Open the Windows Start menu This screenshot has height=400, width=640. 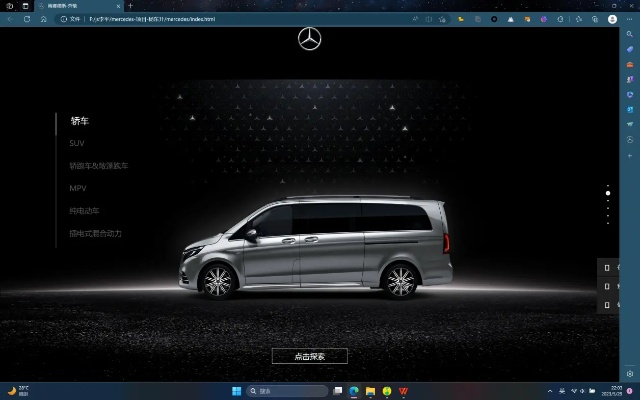point(237,390)
